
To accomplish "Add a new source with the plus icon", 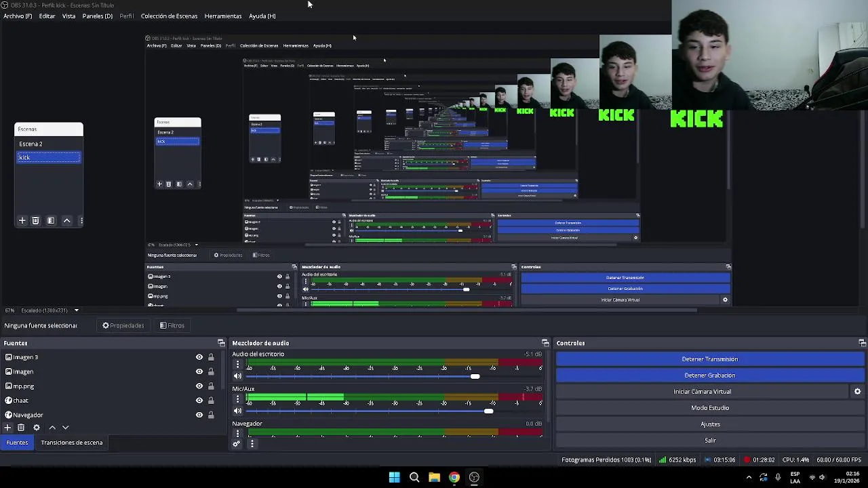I will 7,428.
